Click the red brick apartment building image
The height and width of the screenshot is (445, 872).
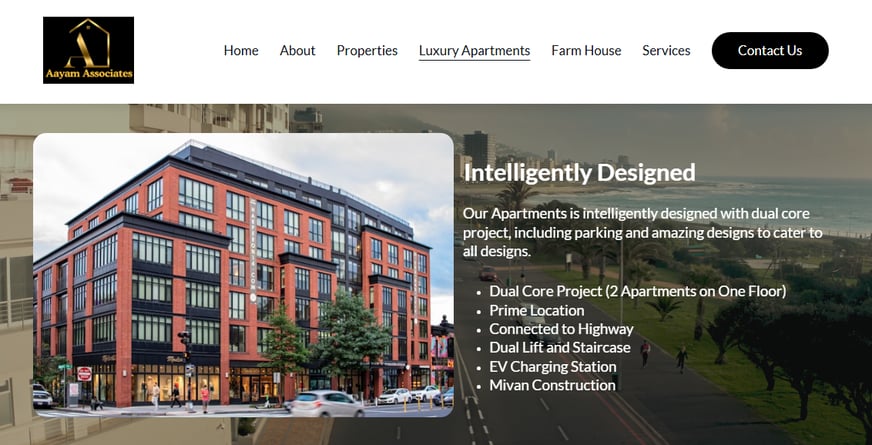244,275
